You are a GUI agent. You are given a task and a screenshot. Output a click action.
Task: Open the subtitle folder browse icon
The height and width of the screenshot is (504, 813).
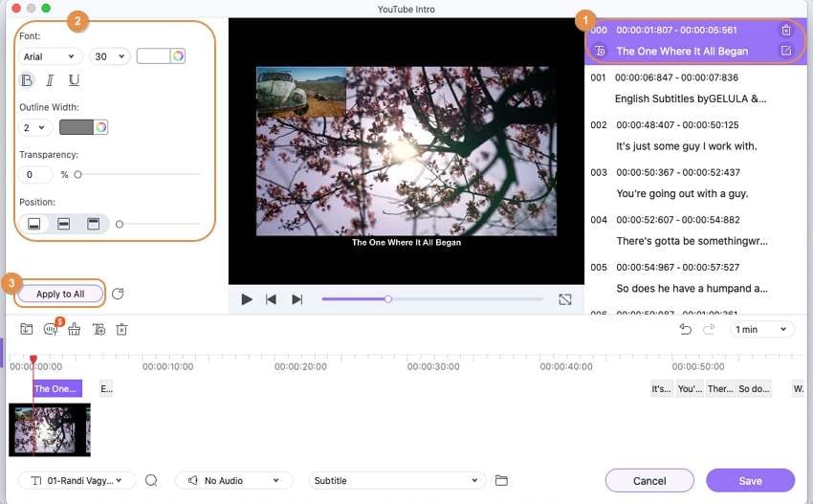[501, 481]
